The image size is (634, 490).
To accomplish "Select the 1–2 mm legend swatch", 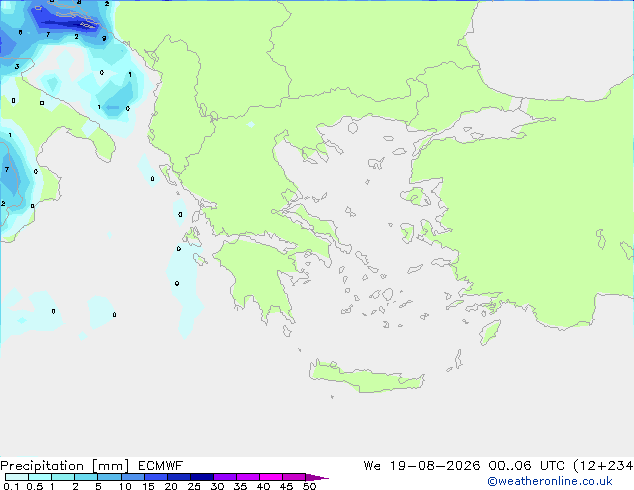I will point(63,477).
